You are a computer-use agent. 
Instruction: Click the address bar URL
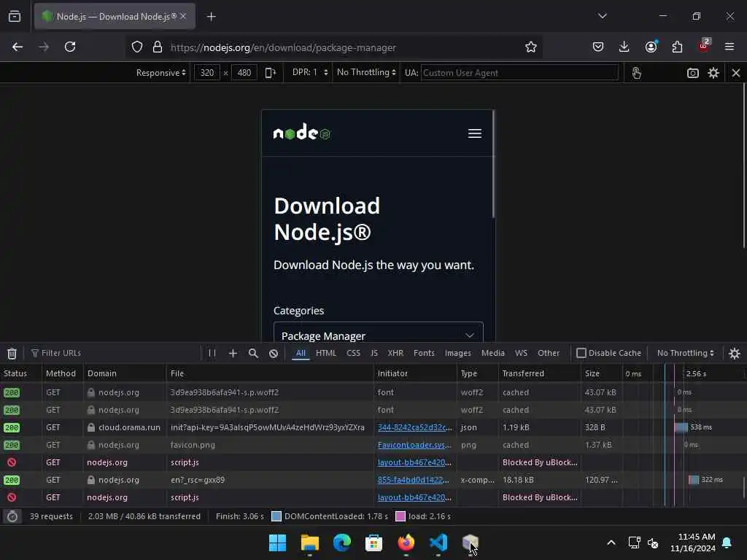pos(283,47)
